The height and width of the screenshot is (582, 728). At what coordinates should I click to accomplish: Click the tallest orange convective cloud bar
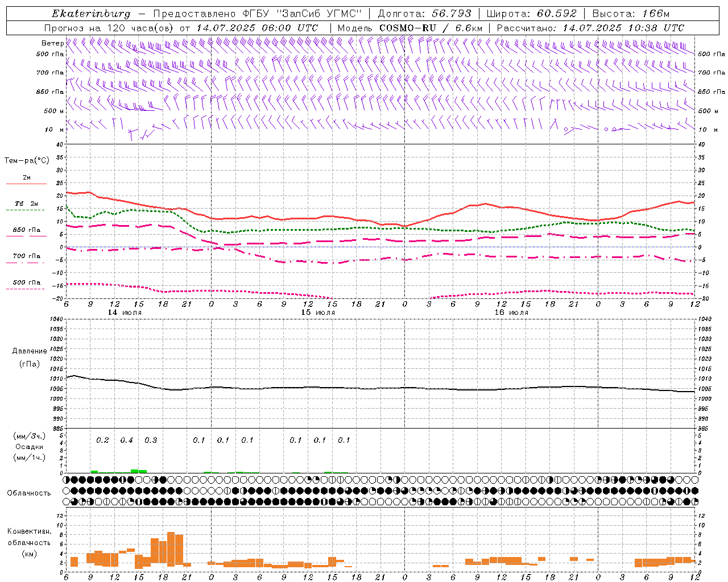pos(171,549)
